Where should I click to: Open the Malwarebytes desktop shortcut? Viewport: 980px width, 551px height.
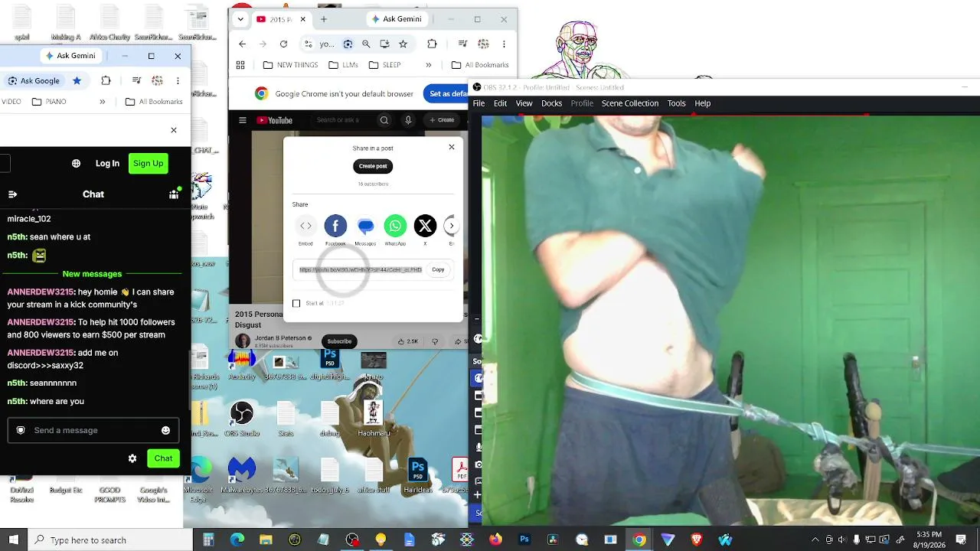242,476
